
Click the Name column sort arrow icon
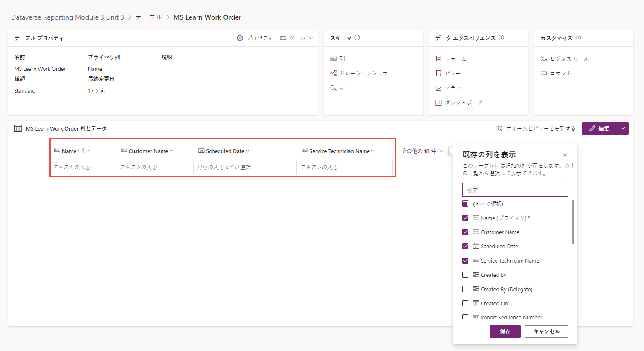tap(83, 151)
